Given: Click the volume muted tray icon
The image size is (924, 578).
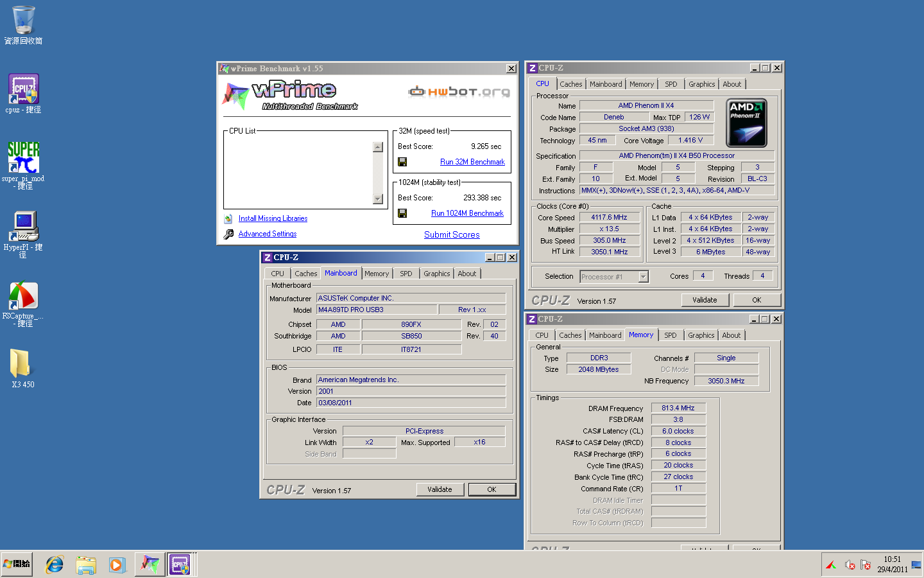Looking at the screenshot, I should click(850, 565).
